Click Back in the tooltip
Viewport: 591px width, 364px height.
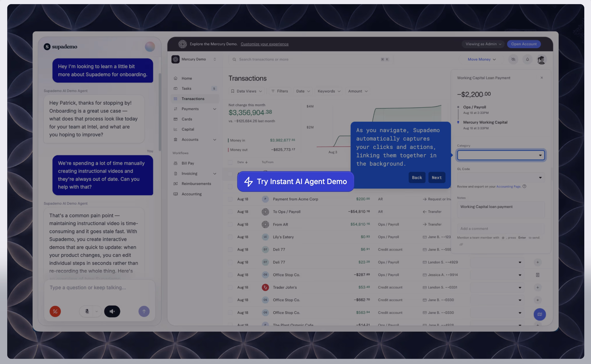click(x=417, y=178)
